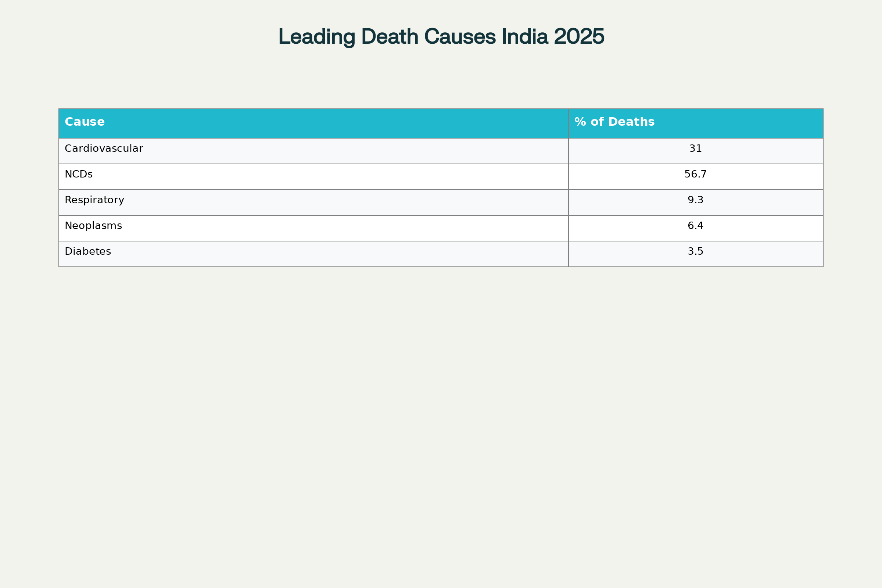Image resolution: width=882 pixels, height=588 pixels.
Task: Click the 'Cardiovascular' cell
Action: 313,151
